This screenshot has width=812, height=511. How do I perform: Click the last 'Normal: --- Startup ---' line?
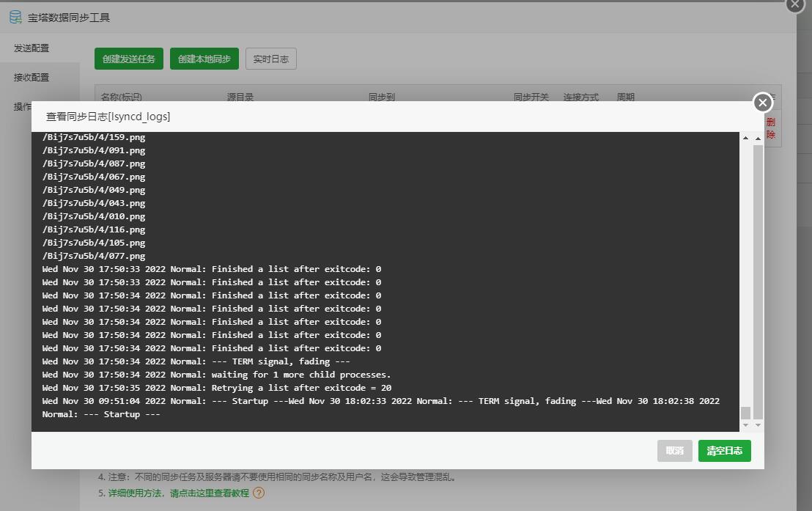pos(101,415)
